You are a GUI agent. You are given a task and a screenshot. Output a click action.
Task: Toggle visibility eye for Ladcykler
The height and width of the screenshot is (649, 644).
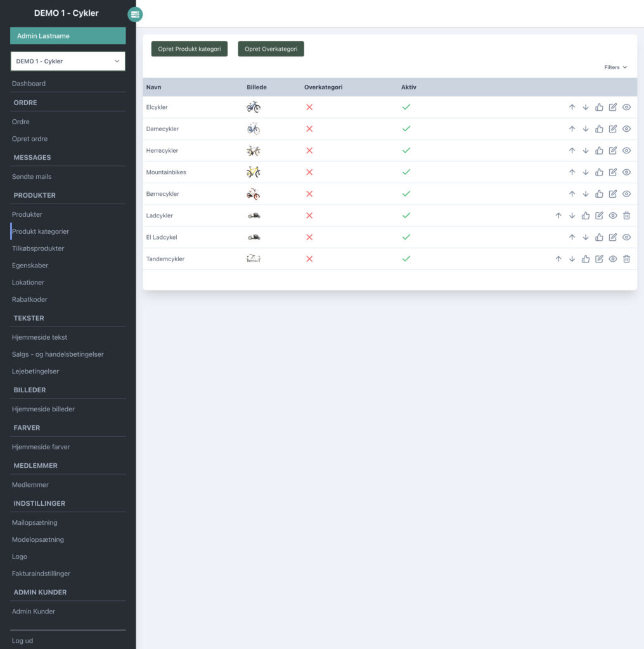613,215
